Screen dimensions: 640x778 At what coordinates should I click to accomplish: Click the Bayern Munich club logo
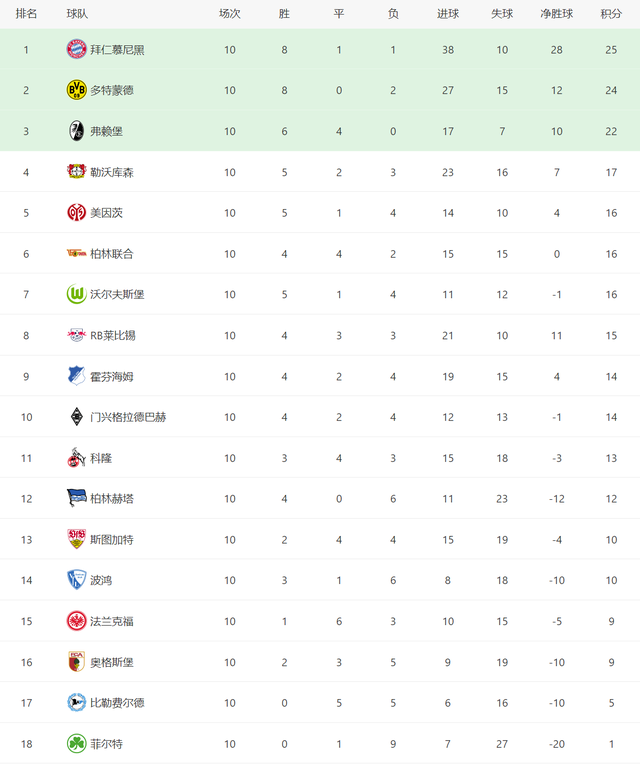coord(76,49)
